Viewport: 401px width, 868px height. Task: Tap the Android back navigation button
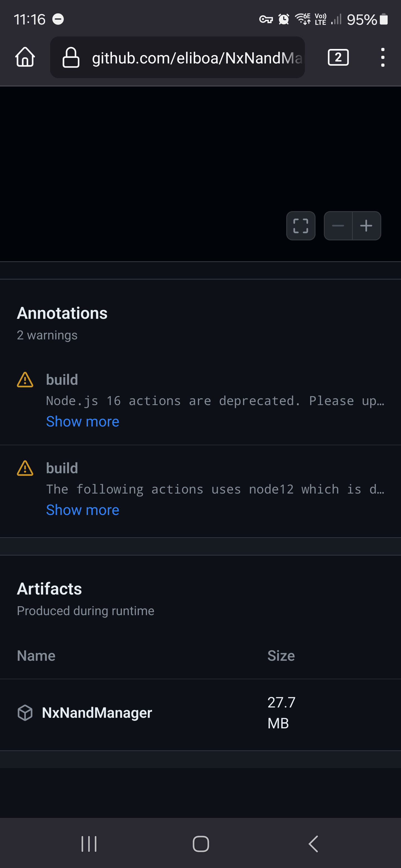click(x=313, y=844)
